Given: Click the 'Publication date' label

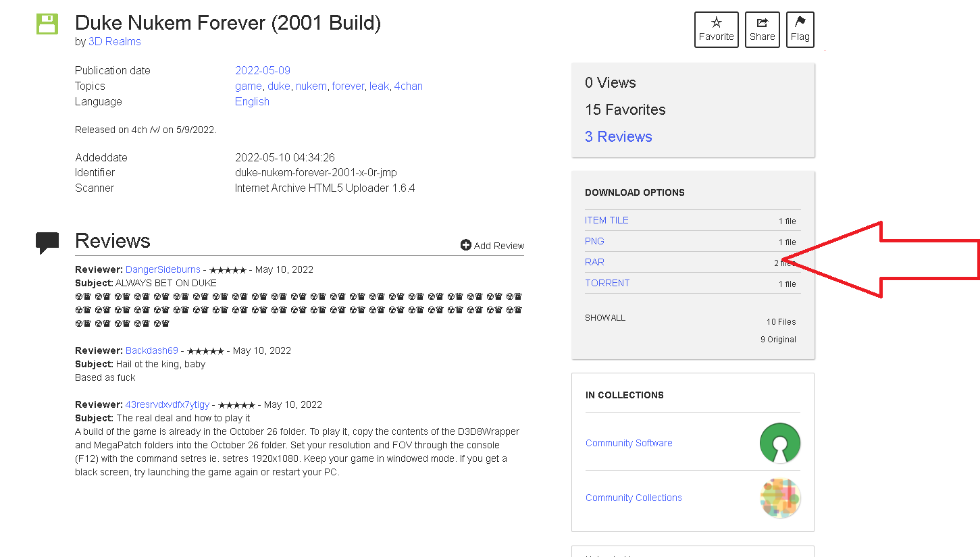Looking at the screenshot, I should coord(113,71).
